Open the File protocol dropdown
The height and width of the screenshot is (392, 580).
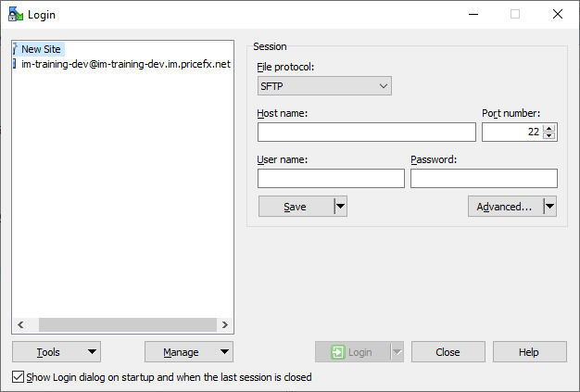tap(324, 86)
